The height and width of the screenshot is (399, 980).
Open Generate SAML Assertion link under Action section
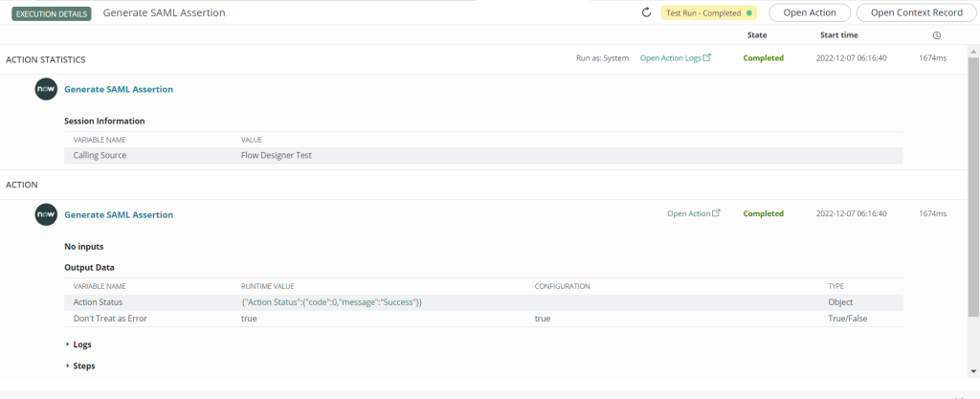pos(119,214)
